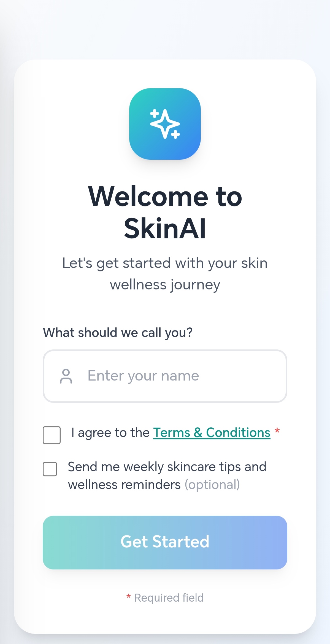Click the What should we call you label
Viewport: 330px width, 644px height.
tap(118, 332)
